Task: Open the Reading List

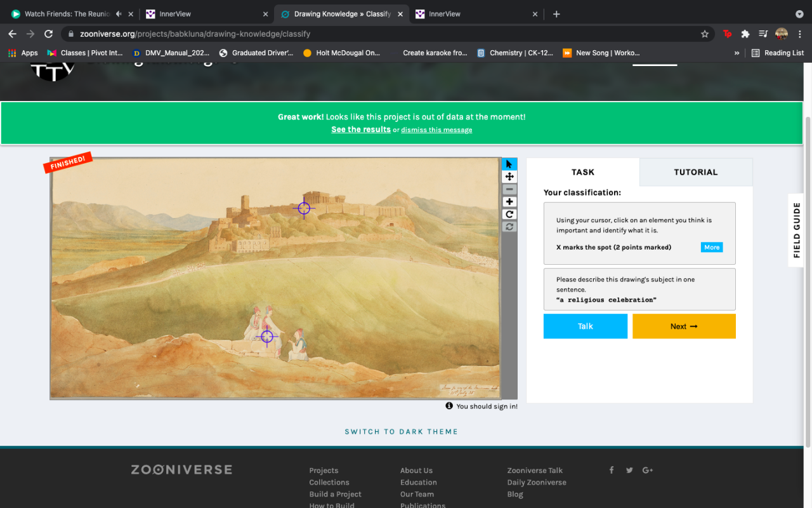Action: coord(778,53)
